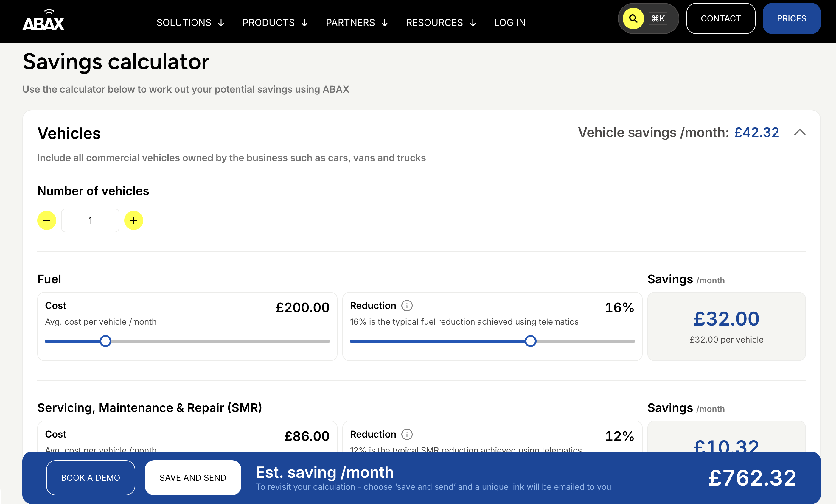836x504 pixels.
Task: Click the Contact button
Action: (721, 19)
